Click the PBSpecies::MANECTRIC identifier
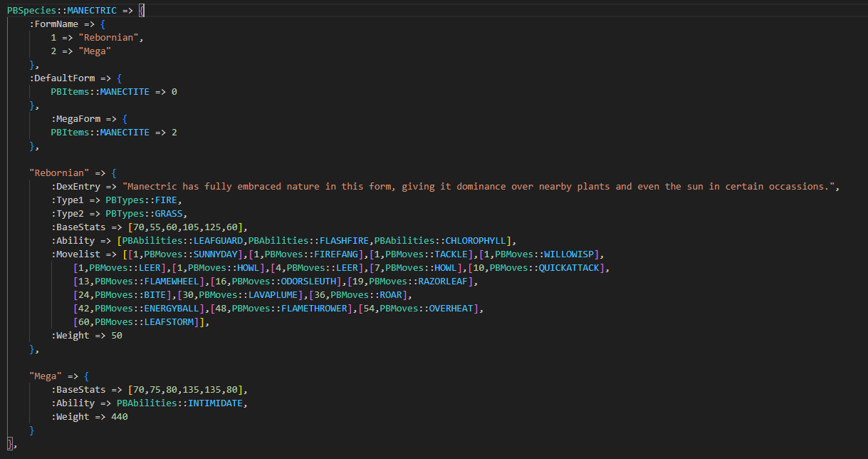 point(62,11)
